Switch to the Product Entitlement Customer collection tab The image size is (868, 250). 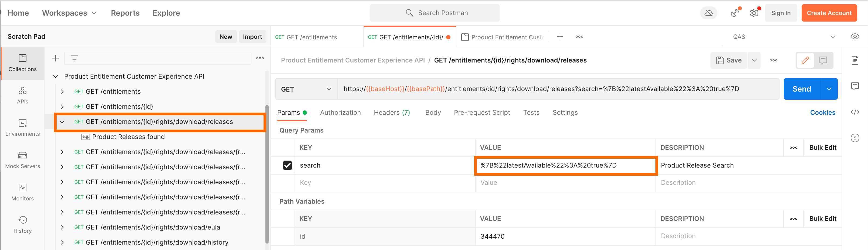click(502, 37)
